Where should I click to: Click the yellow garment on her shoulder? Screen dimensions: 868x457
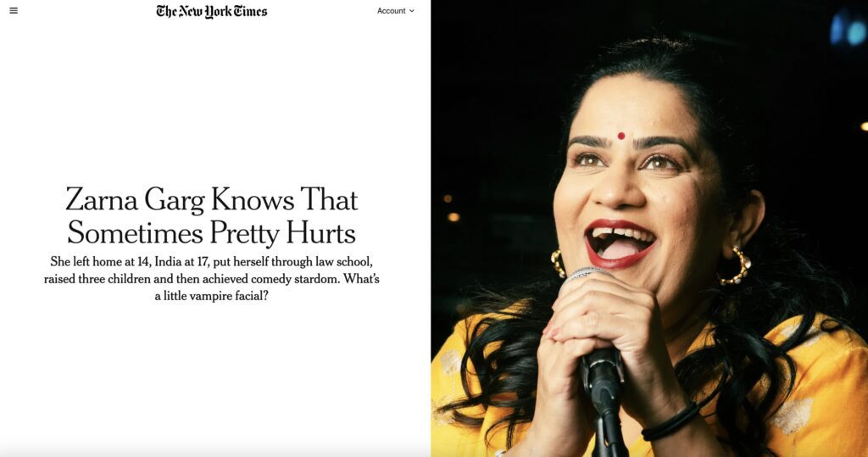tap(814, 387)
